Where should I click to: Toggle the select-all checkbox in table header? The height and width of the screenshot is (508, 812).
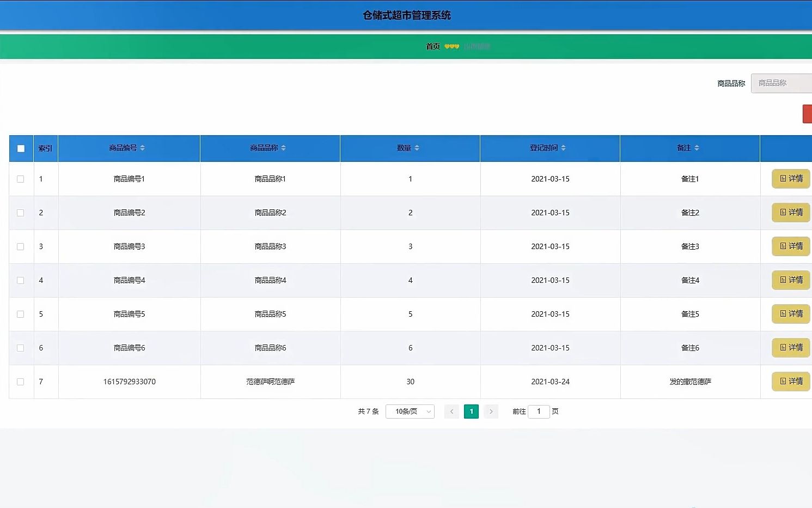pos(21,148)
